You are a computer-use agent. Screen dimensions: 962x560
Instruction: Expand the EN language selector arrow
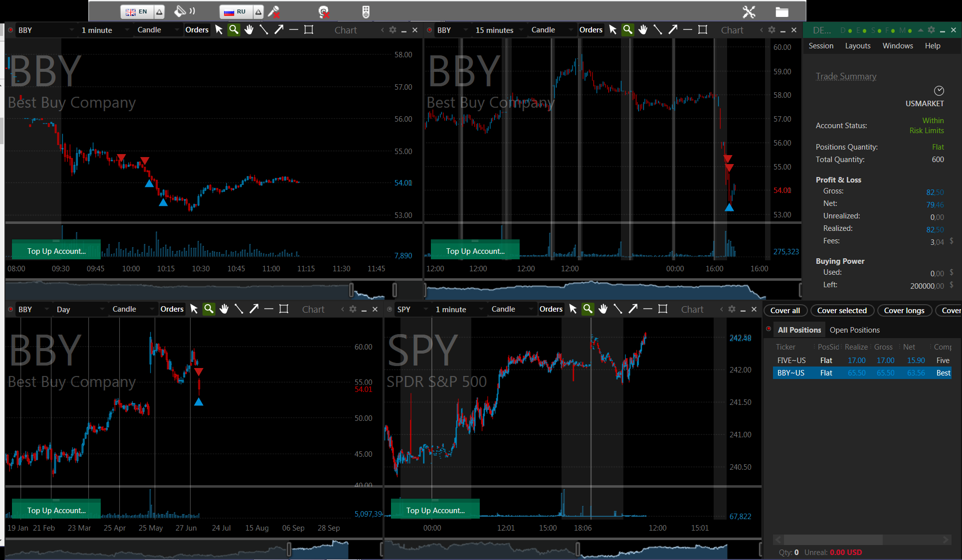159,11
